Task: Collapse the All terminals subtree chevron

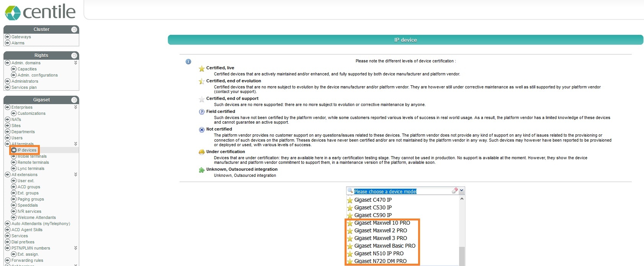Action: click(75, 144)
